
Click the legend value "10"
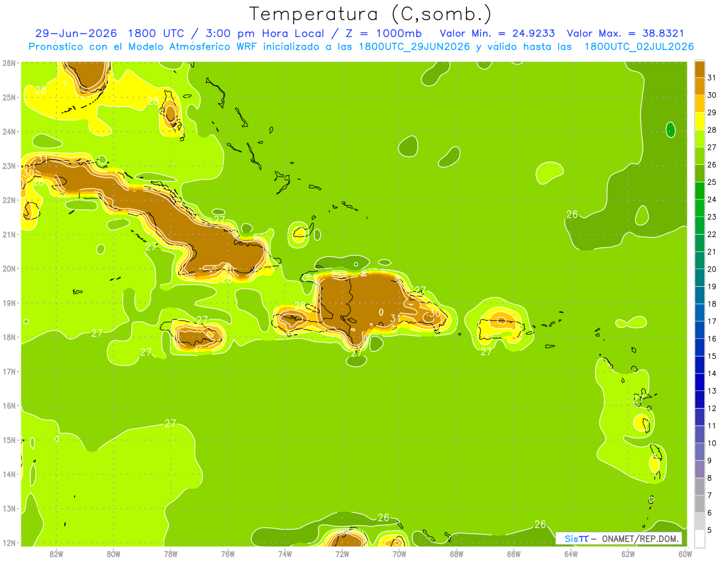tap(712, 443)
